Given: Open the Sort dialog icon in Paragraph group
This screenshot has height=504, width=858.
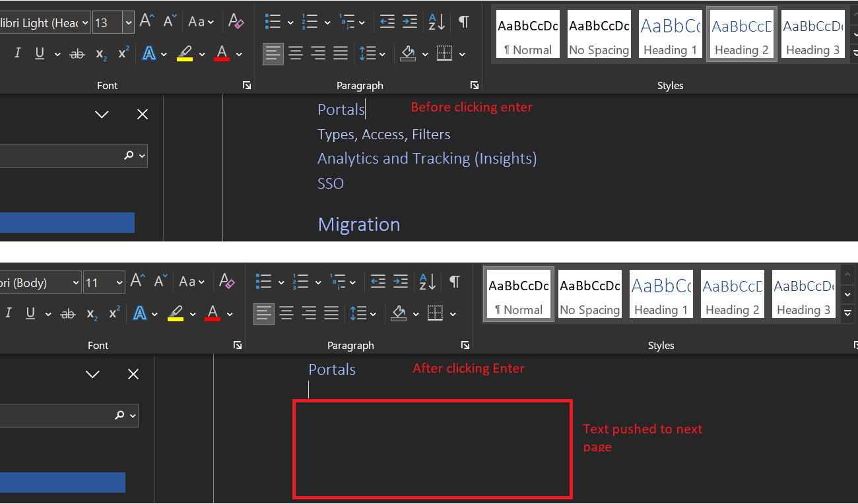Looking at the screenshot, I should pyautogui.click(x=436, y=22).
